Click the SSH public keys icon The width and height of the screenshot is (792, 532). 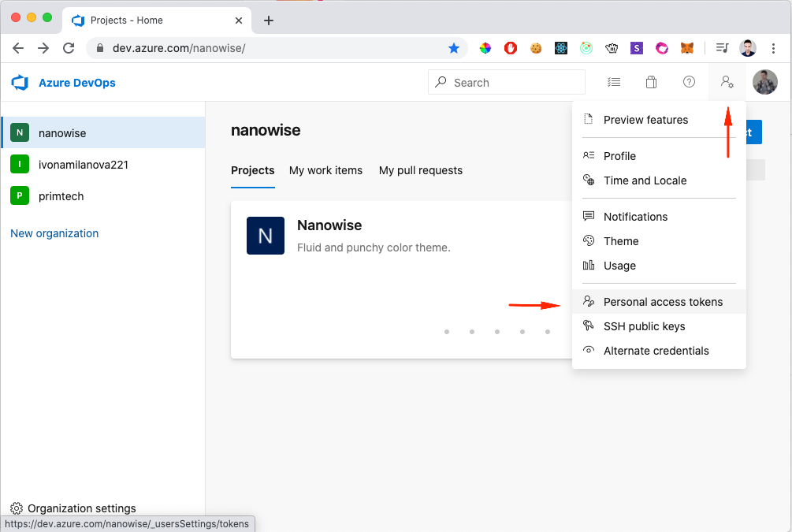[x=589, y=326]
